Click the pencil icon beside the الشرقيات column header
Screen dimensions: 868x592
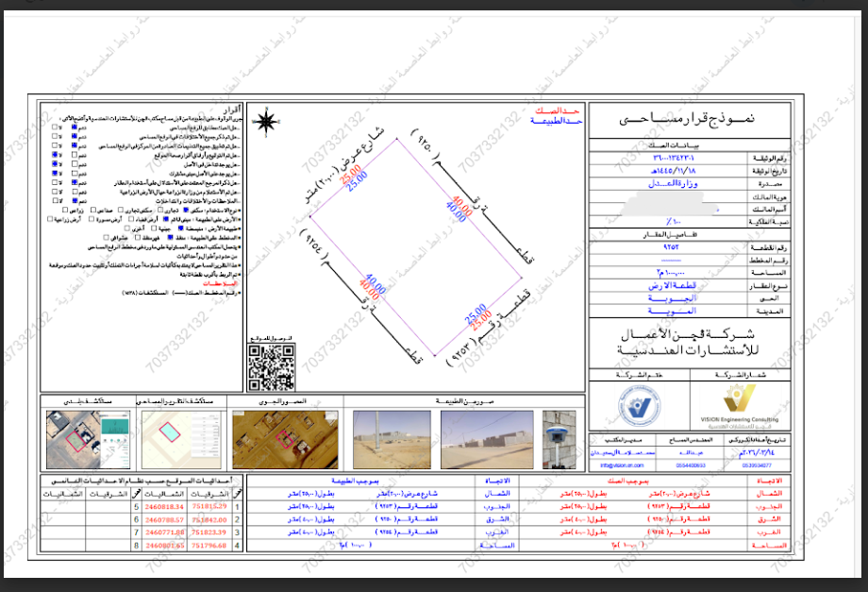click(238, 494)
